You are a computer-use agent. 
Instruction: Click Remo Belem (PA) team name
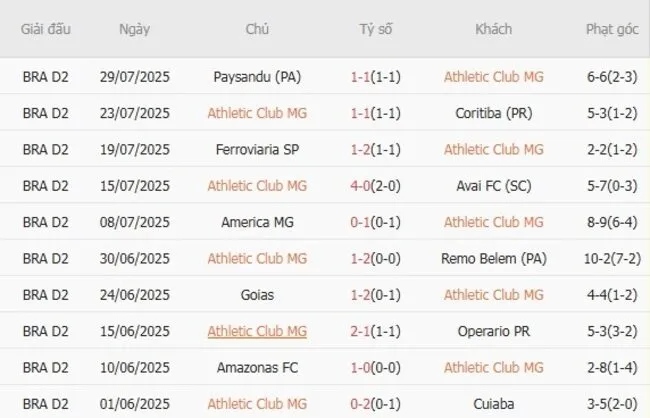(x=493, y=258)
